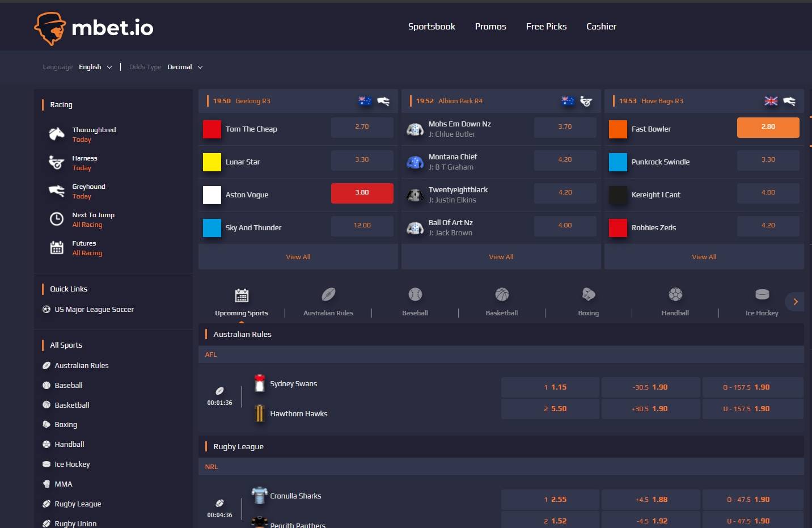Click Sydney Swans team jersey icon
This screenshot has width=812, height=528.
click(x=260, y=383)
